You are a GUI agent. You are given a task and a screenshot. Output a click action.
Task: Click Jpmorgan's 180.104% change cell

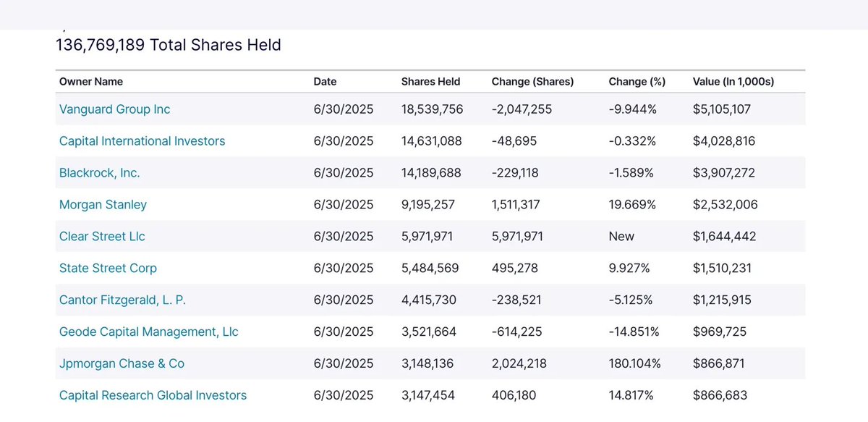635,364
